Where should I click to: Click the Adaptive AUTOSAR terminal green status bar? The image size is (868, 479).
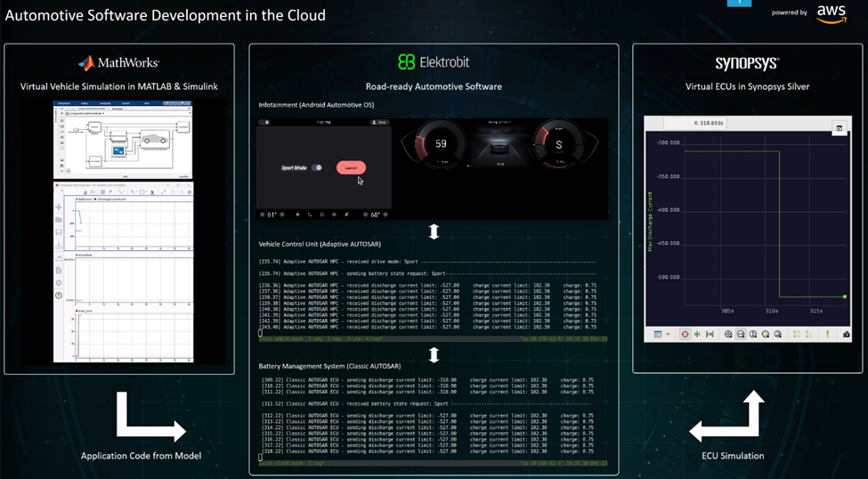(x=433, y=338)
